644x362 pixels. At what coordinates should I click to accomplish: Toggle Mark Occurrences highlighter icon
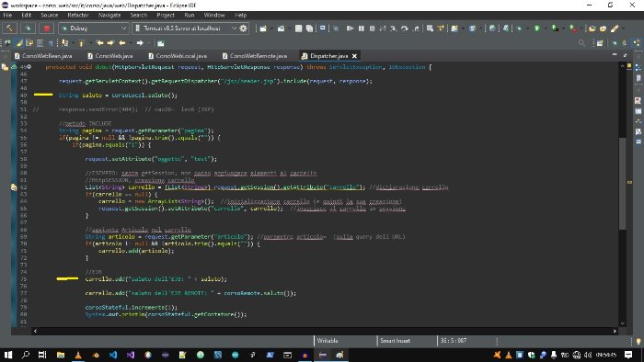pyautogui.click(x=19, y=42)
